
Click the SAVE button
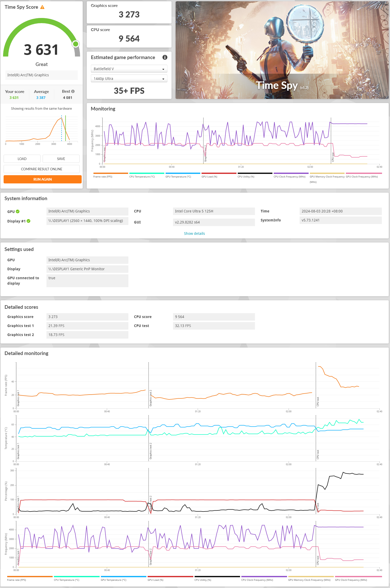point(61,159)
